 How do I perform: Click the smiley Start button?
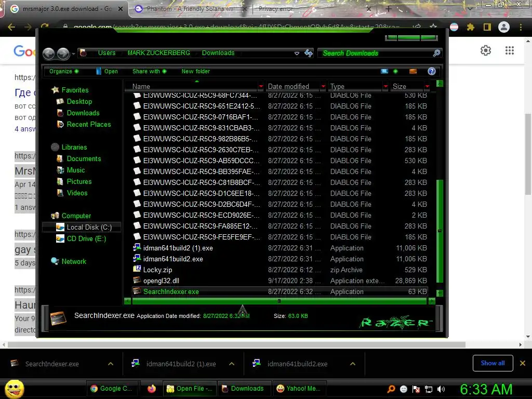click(x=15, y=389)
